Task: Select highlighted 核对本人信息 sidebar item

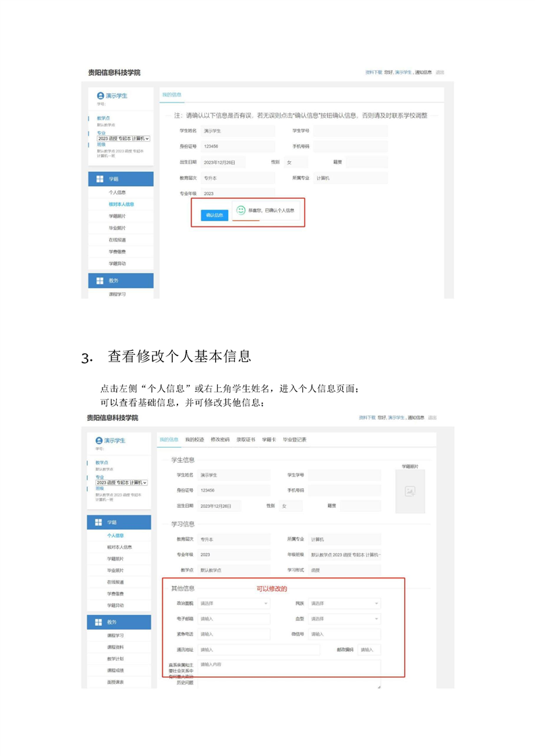Action: coord(121,204)
